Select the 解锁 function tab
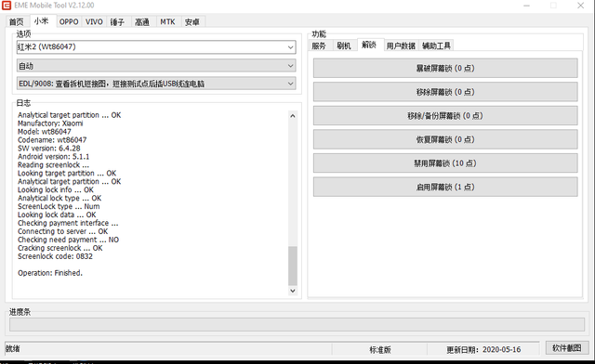595x364 pixels. (369, 45)
